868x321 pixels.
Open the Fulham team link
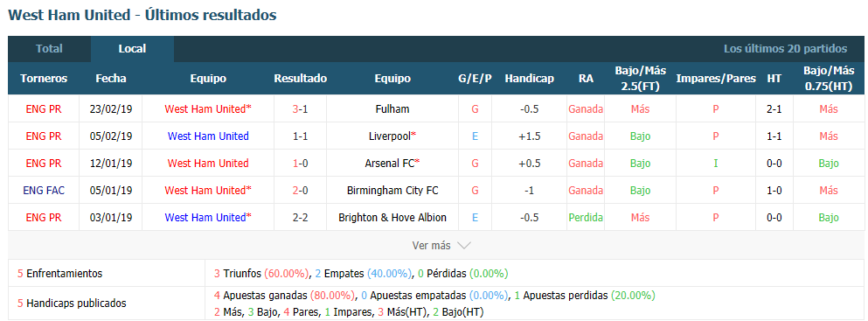[x=392, y=109]
